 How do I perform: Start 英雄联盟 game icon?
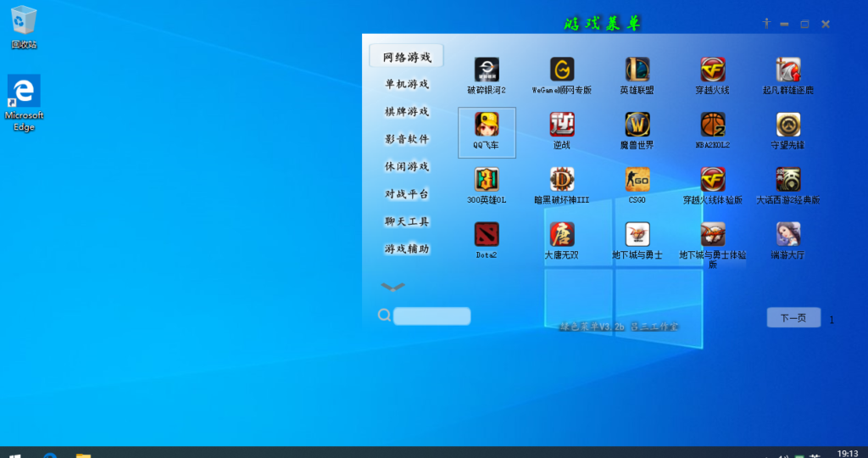tap(637, 70)
